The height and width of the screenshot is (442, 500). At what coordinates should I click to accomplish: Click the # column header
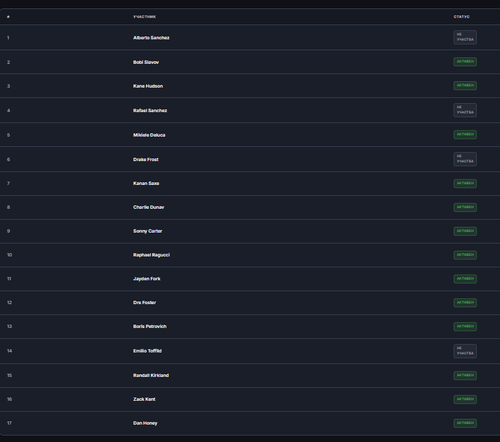click(8, 17)
